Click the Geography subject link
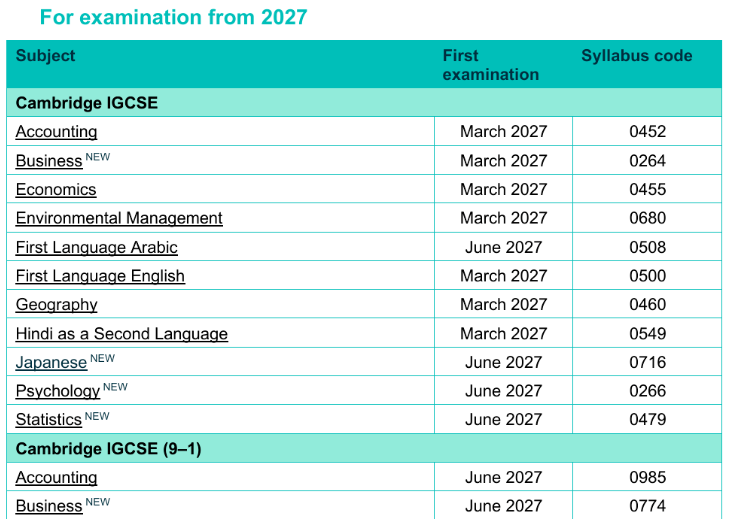The image size is (730, 529). [56, 305]
